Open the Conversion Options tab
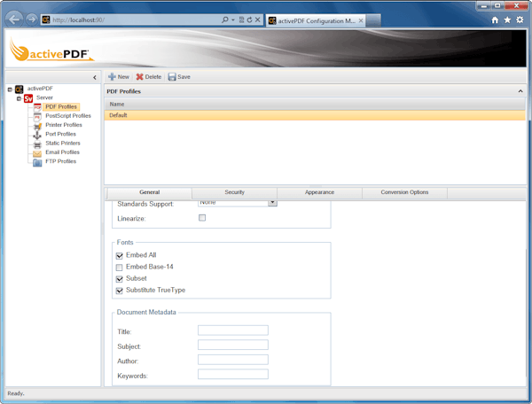 (x=405, y=192)
